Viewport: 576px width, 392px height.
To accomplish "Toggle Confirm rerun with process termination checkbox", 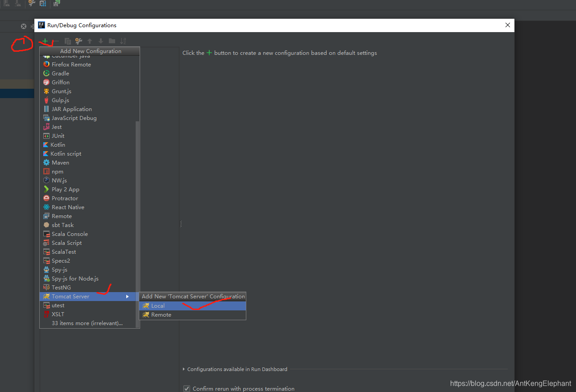I will 187,388.
